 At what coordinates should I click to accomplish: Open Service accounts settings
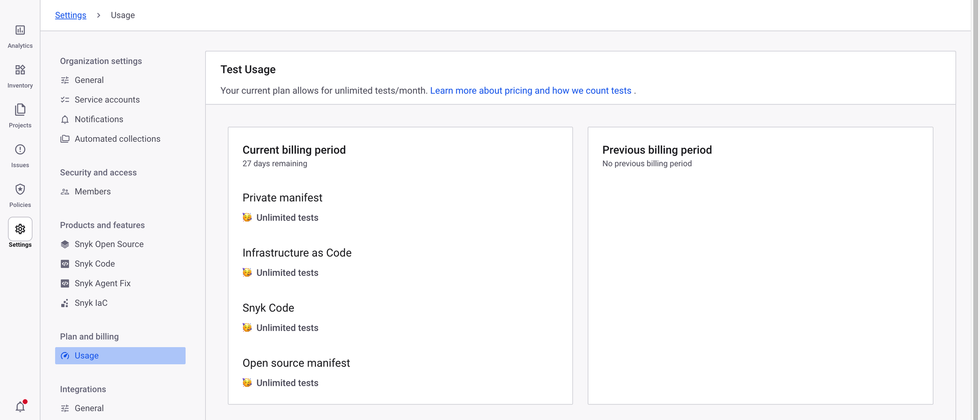(107, 100)
